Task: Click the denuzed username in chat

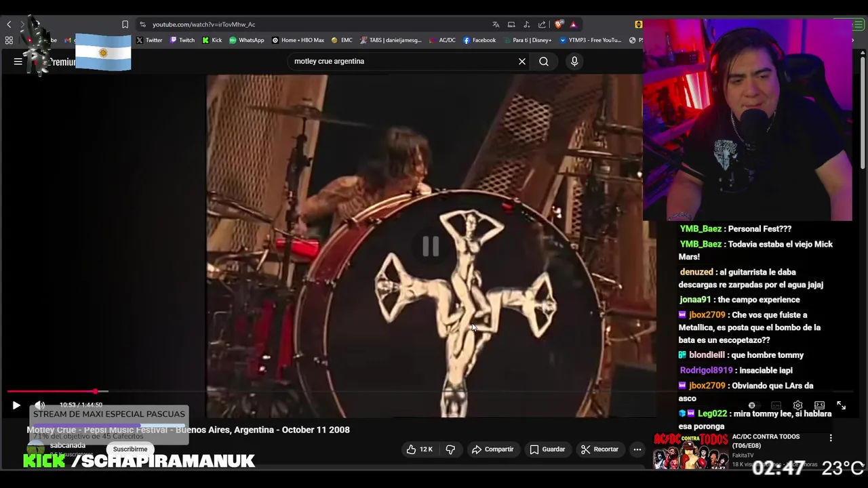Action: (x=696, y=272)
